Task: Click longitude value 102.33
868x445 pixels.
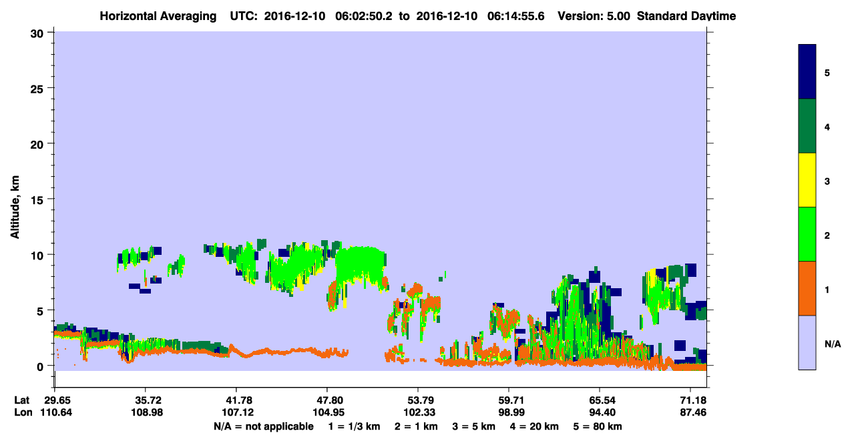Action: [418, 413]
